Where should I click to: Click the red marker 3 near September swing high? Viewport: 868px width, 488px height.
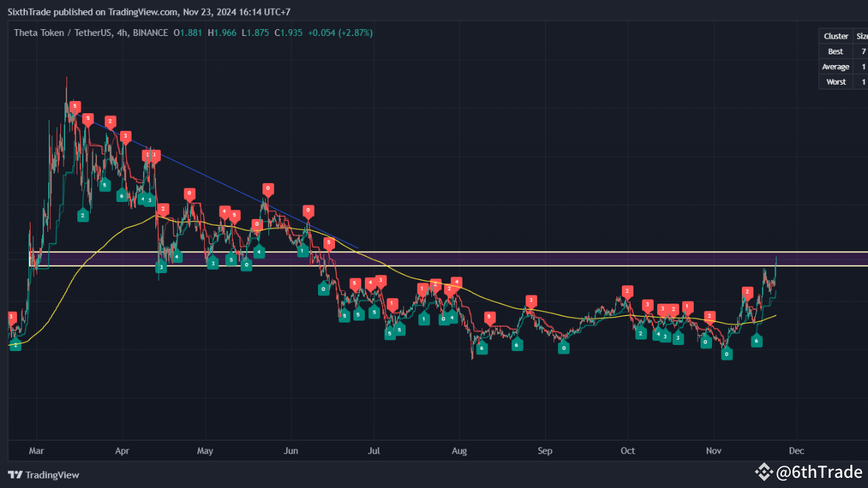530,300
